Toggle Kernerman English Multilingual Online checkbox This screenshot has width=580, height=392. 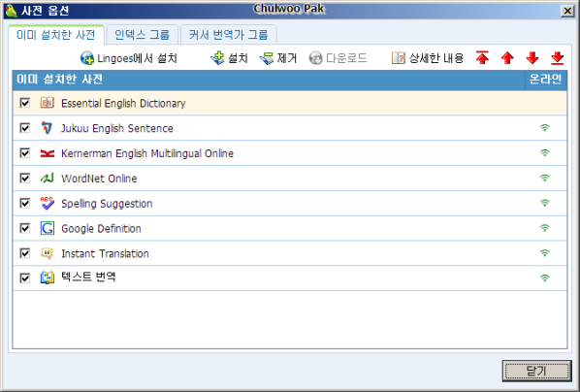tap(25, 153)
